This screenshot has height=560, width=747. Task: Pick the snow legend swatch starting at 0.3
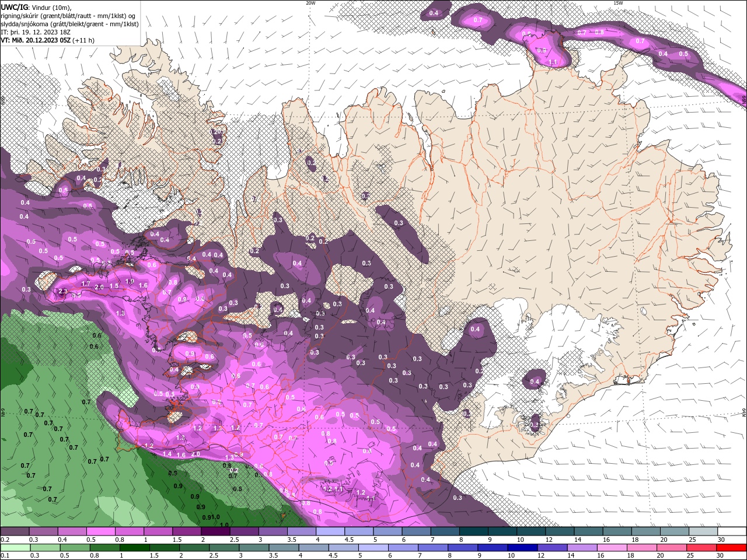coord(43,532)
